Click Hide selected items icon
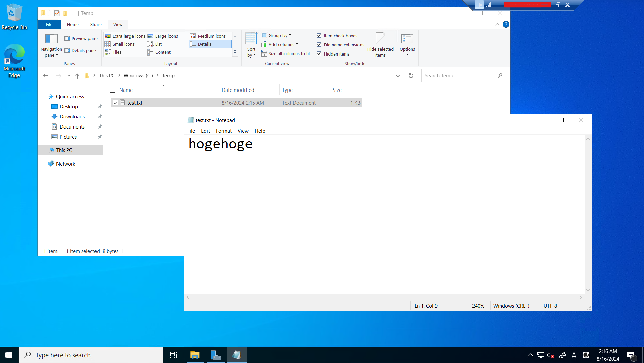This screenshot has height=363, width=644. pyautogui.click(x=380, y=39)
